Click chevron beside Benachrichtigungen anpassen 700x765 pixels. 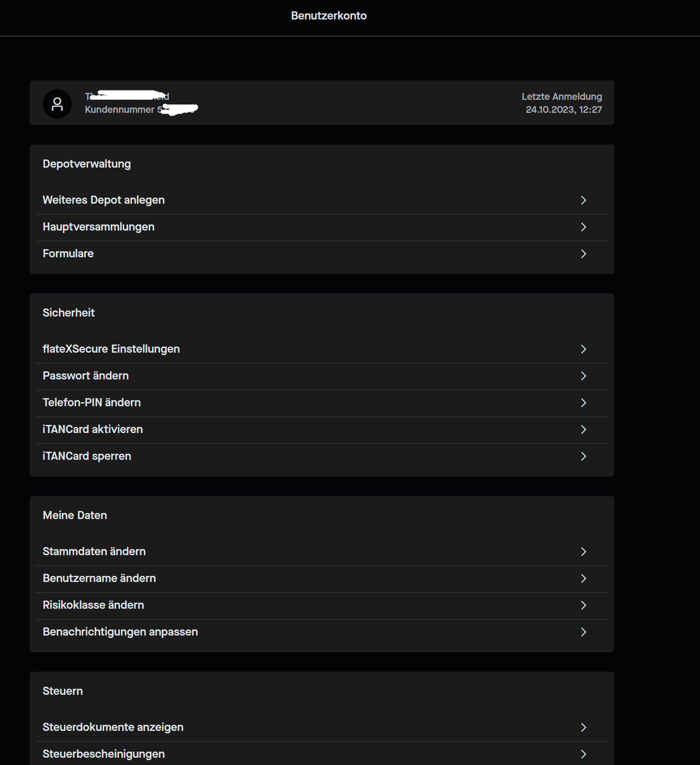coord(583,632)
